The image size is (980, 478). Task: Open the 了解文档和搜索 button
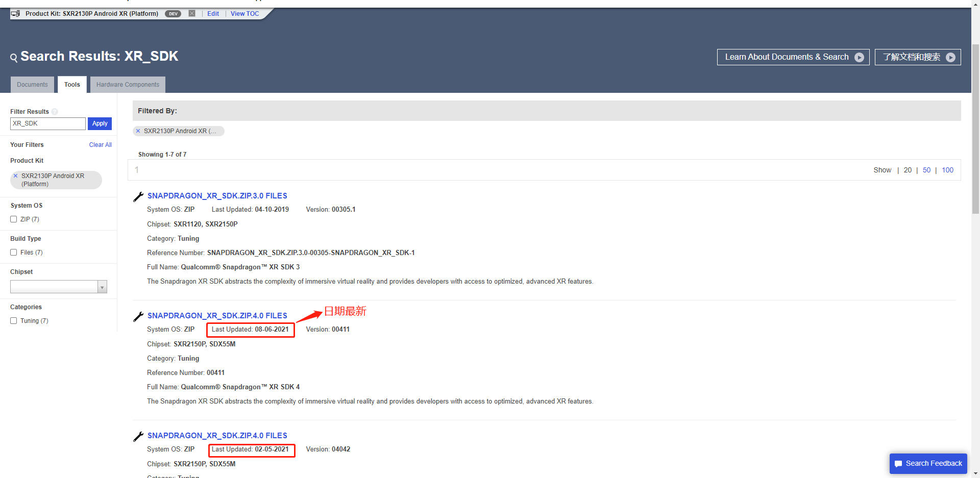pos(918,57)
